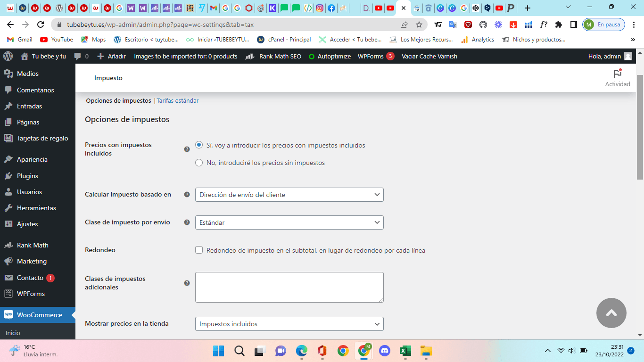Image resolution: width=644 pixels, height=362 pixels.
Task: Open the taskbar weather widget
Action: pos(34,351)
